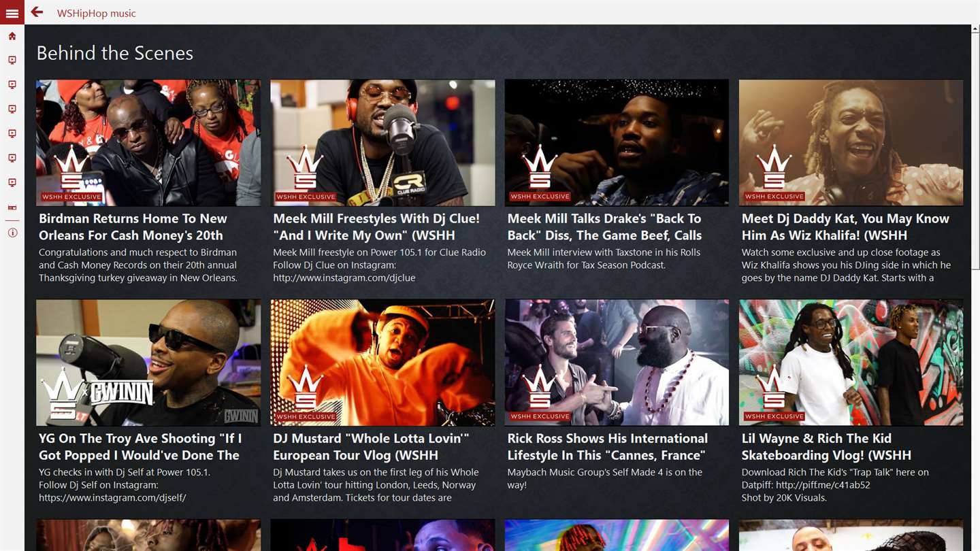
Task: Click title "YG On The Troy Ave Shooting"
Action: tap(140, 447)
